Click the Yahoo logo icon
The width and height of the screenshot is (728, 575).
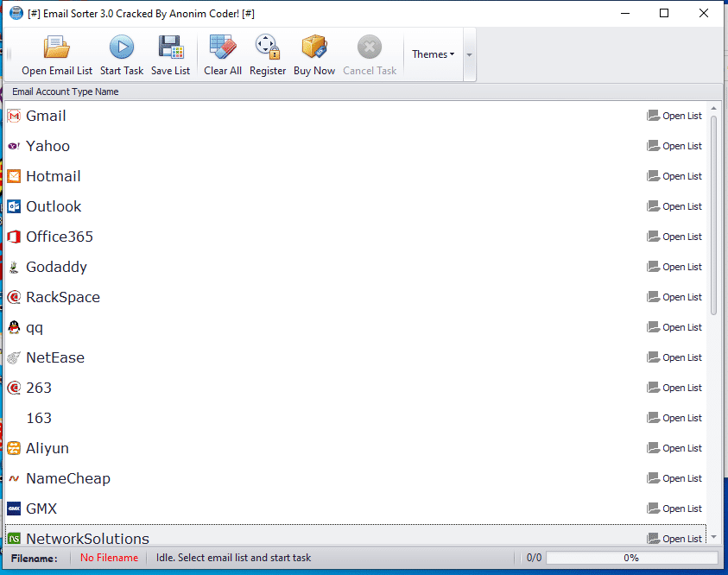tap(14, 146)
